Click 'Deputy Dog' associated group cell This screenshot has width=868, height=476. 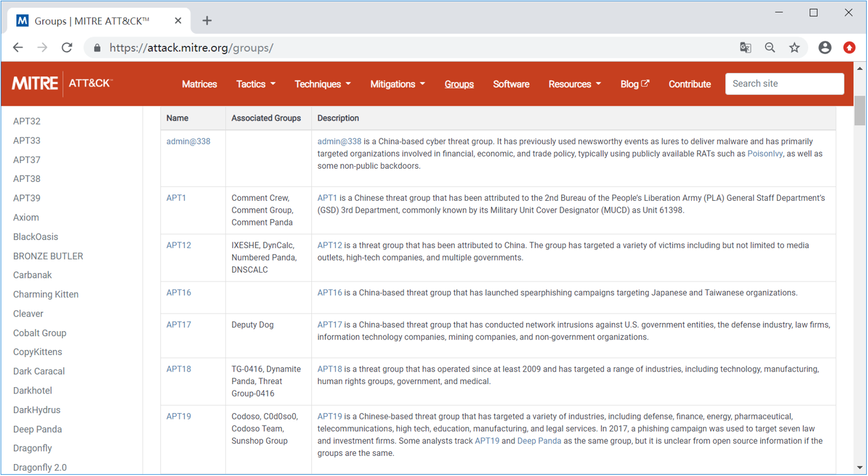pyautogui.click(x=253, y=325)
